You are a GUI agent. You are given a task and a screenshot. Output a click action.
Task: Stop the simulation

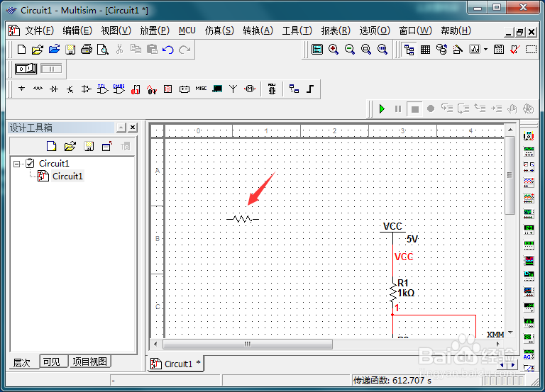point(414,109)
